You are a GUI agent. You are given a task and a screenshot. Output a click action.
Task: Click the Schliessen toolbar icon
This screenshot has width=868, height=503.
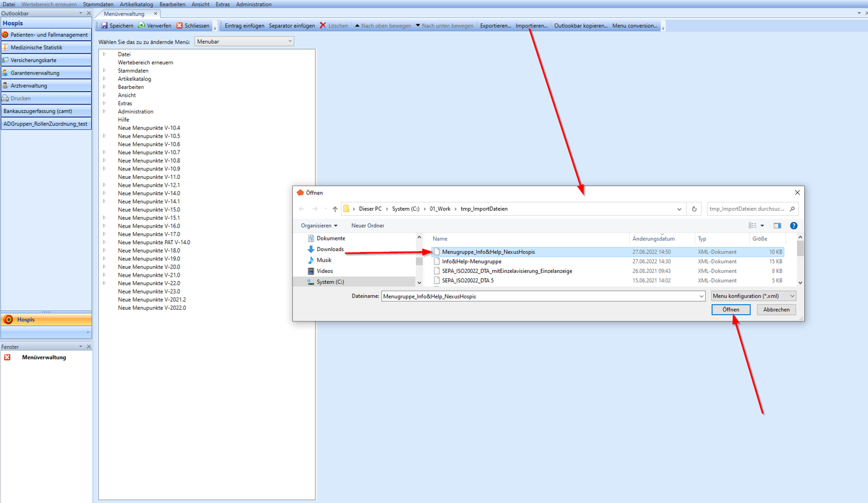point(179,26)
